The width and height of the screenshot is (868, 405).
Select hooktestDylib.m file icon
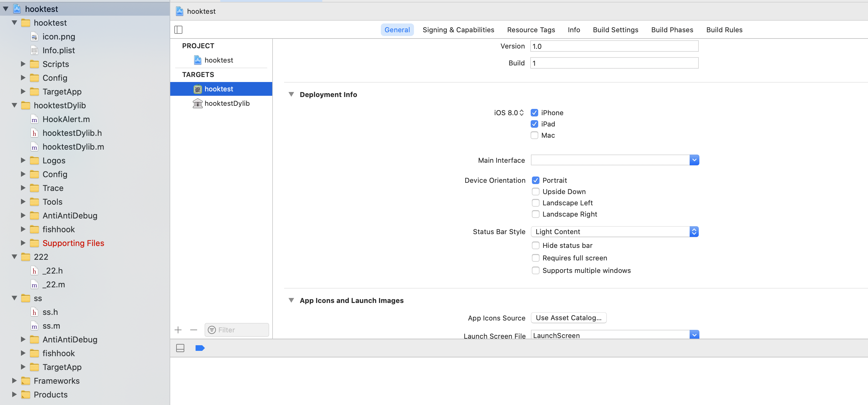[34, 147]
